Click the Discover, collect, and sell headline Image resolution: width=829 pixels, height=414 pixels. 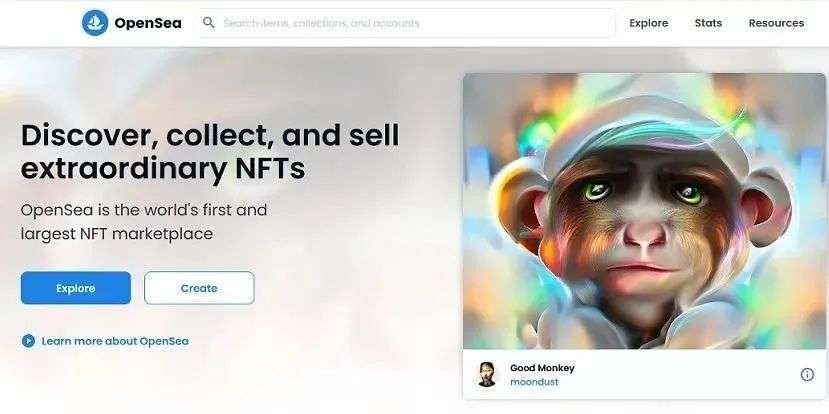210,152
